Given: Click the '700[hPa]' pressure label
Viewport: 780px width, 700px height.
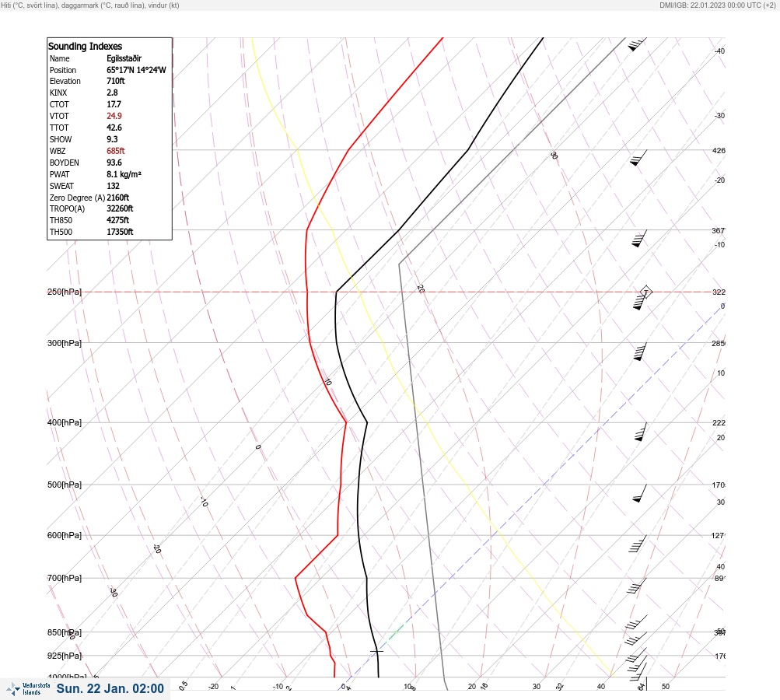Looking at the screenshot, I should [x=65, y=578].
